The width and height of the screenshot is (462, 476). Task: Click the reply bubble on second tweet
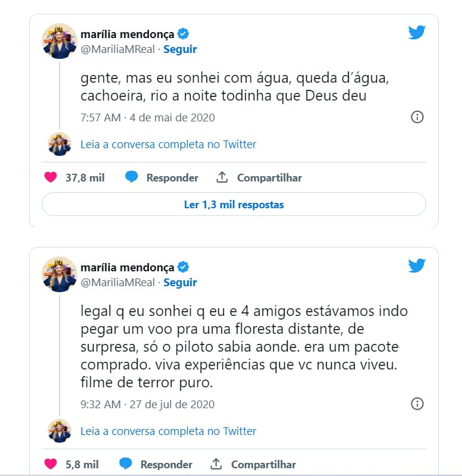[126, 464]
